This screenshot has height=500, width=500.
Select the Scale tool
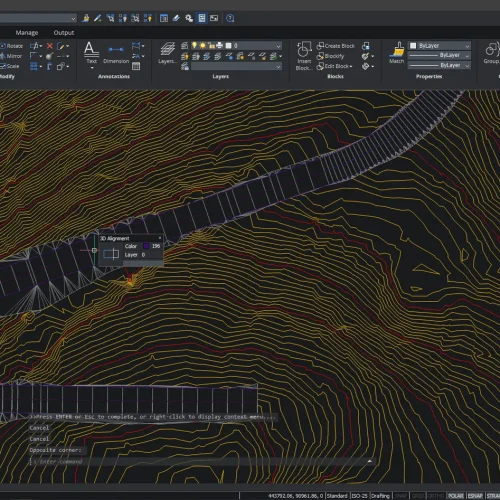[x=10, y=66]
